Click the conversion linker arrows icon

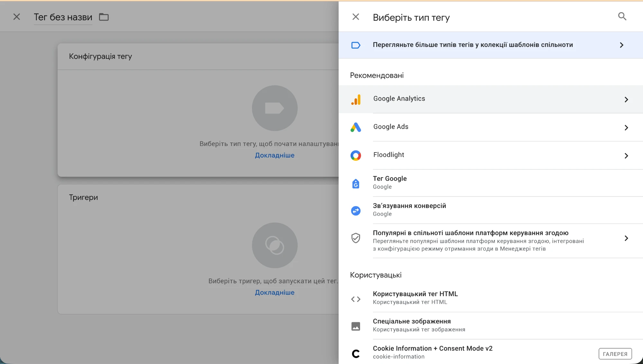356,211
